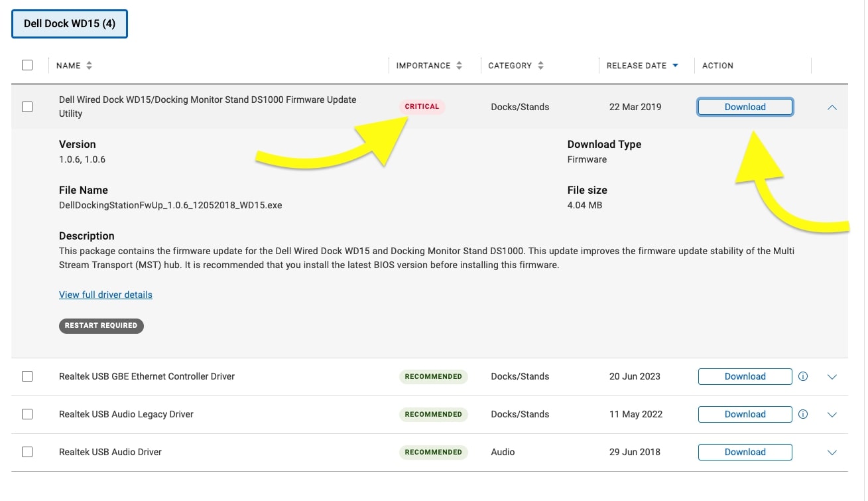Click the Download Type label in the details panel
This screenshot has width=868, height=501.
604,144
